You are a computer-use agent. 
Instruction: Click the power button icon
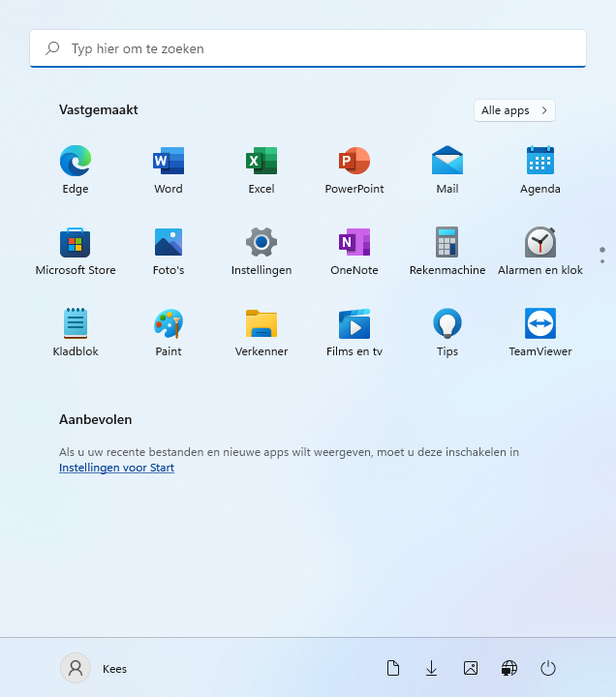tap(548, 668)
